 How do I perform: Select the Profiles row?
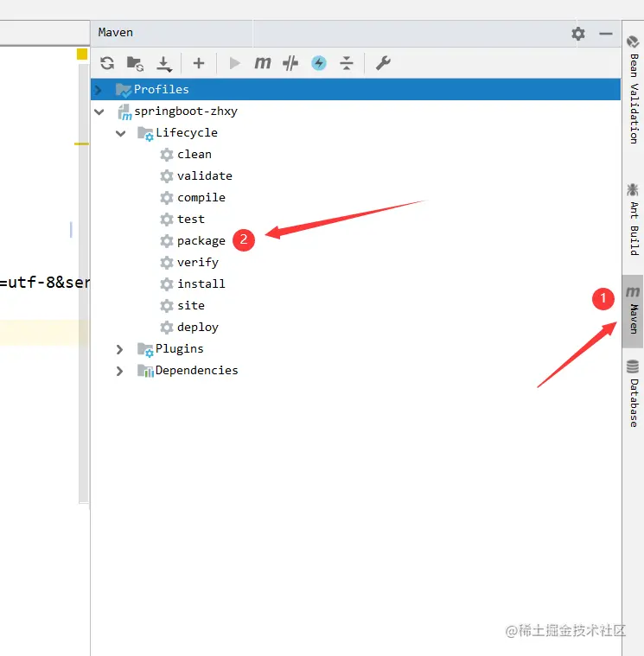click(x=355, y=89)
